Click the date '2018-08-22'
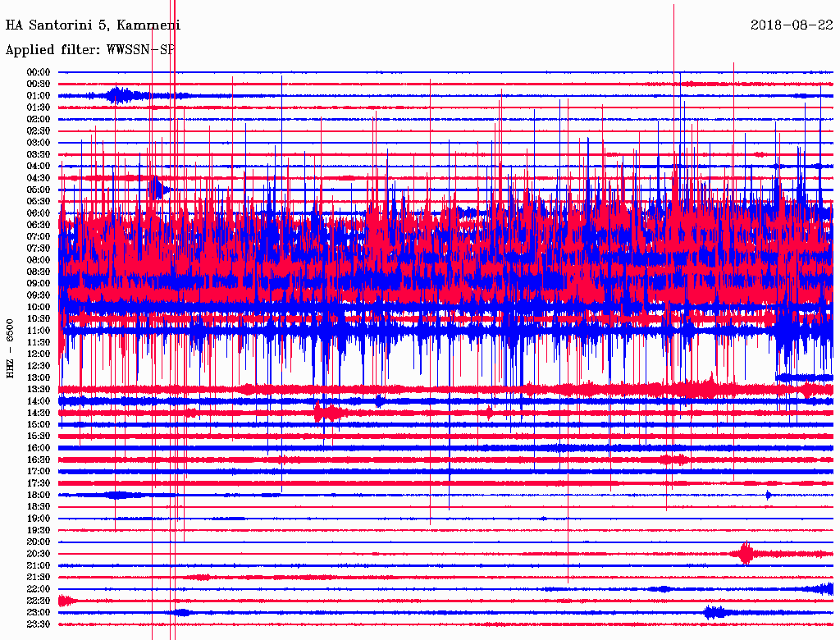Image resolution: width=840 pixels, height=640 pixels. pyautogui.click(x=792, y=25)
